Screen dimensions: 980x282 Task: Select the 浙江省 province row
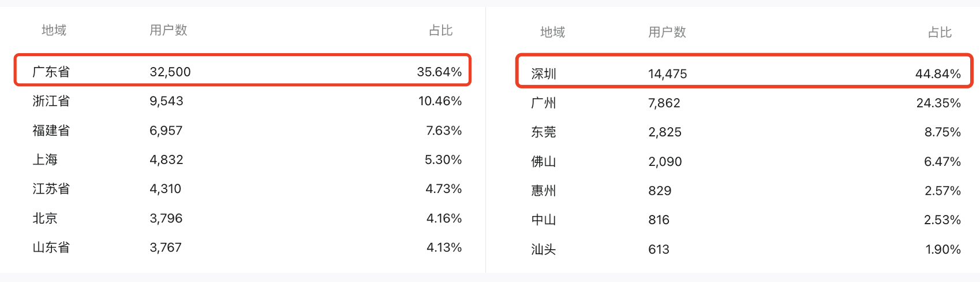pyautogui.click(x=51, y=101)
